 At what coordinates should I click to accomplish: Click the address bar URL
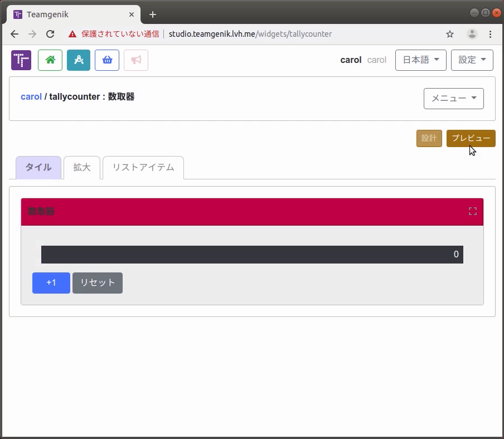[250, 34]
